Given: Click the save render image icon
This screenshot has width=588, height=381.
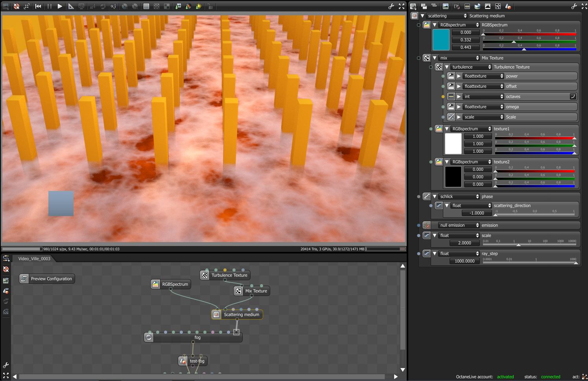Looking at the screenshot, I should click(x=178, y=6).
